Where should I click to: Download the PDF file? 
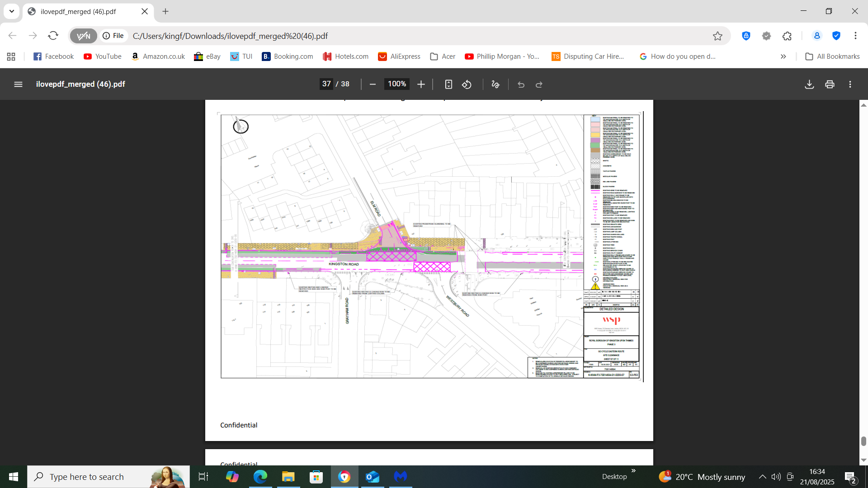[x=809, y=84]
